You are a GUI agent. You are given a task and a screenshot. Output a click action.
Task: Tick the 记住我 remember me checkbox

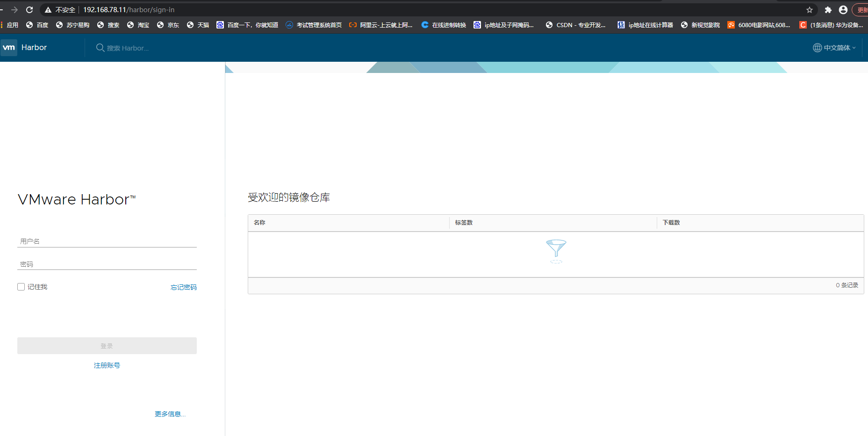tap(21, 287)
